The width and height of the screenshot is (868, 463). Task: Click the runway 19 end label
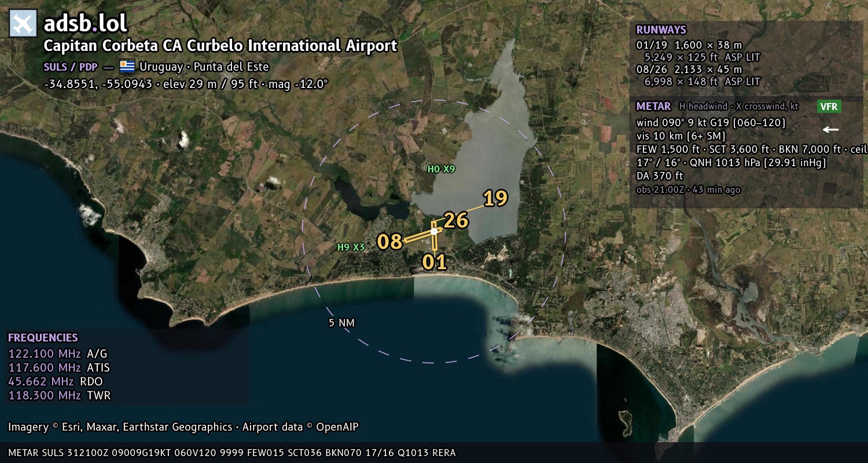coord(495,199)
